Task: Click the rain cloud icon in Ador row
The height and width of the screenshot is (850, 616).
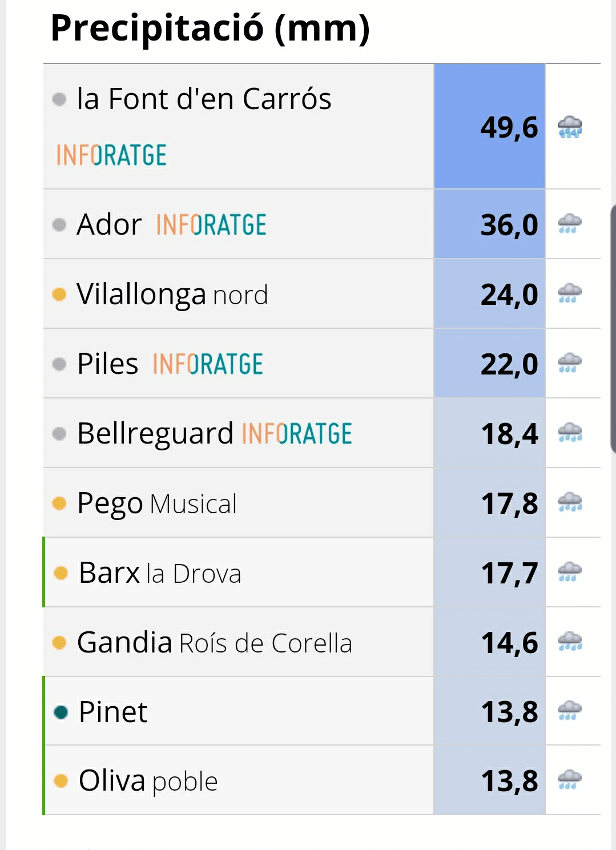Action: pyautogui.click(x=569, y=224)
